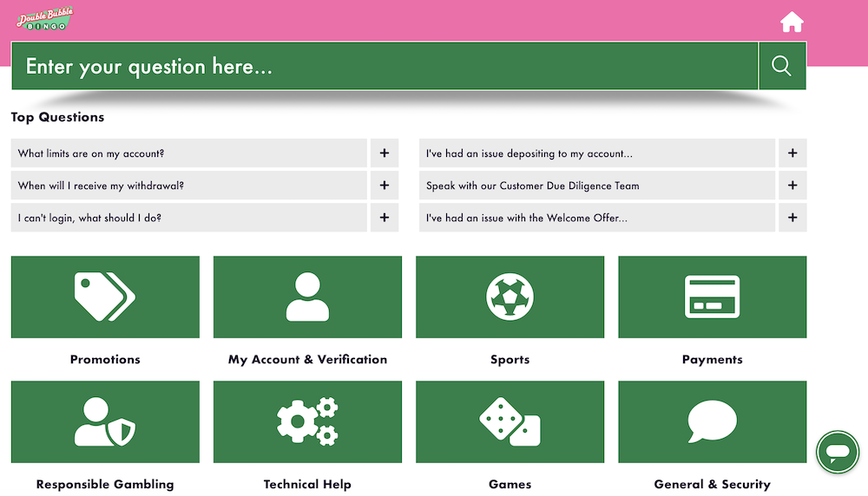The image size is (868, 496).
Task: Expand plus for Welcome Offer issue
Action: pyautogui.click(x=792, y=218)
